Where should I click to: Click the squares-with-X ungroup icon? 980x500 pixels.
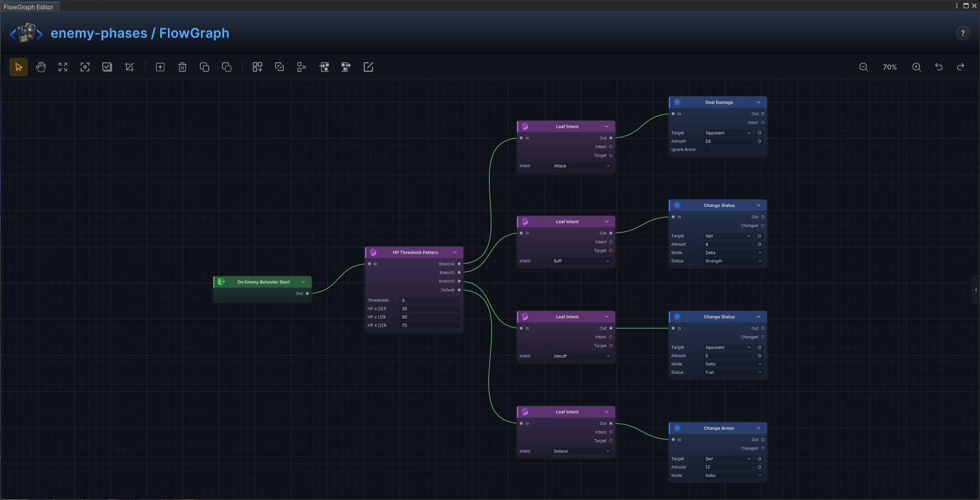click(302, 67)
